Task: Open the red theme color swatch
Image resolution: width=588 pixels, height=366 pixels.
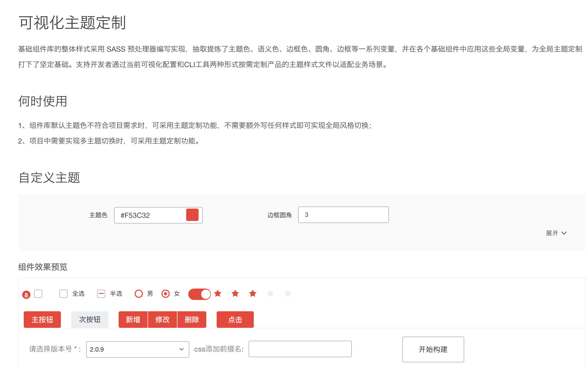Action: pyautogui.click(x=192, y=215)
